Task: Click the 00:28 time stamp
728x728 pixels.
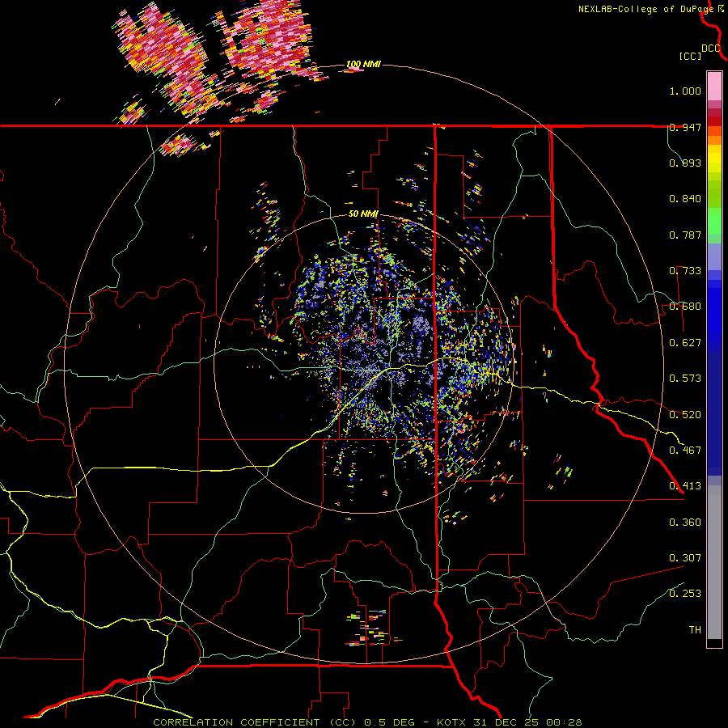Action: (564, 722)
